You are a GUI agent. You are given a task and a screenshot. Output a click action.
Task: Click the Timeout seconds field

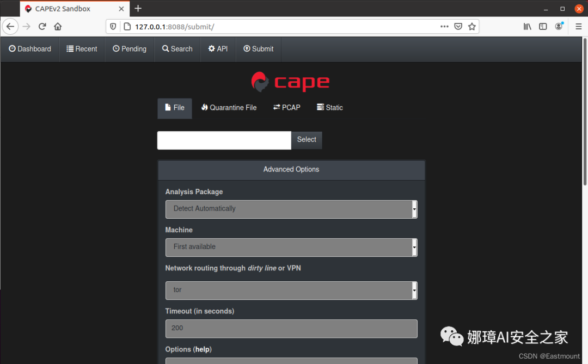(291, 329)
